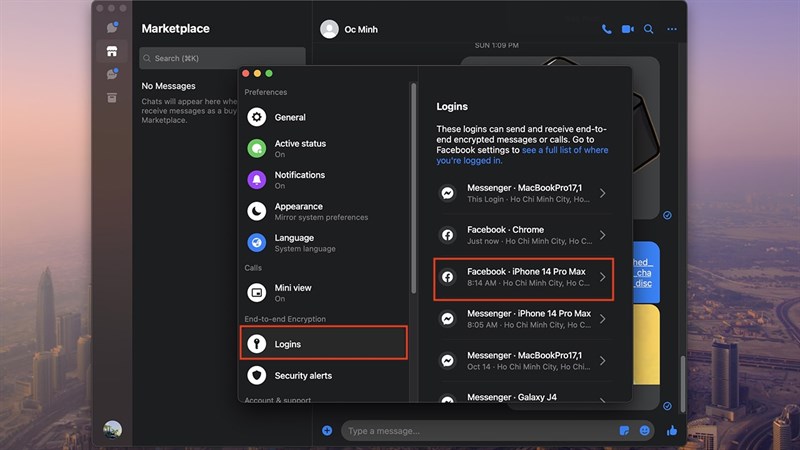Open the three-dot conversation options menu
This screenshot has width=800, height=450.
[x=672, y=30]
